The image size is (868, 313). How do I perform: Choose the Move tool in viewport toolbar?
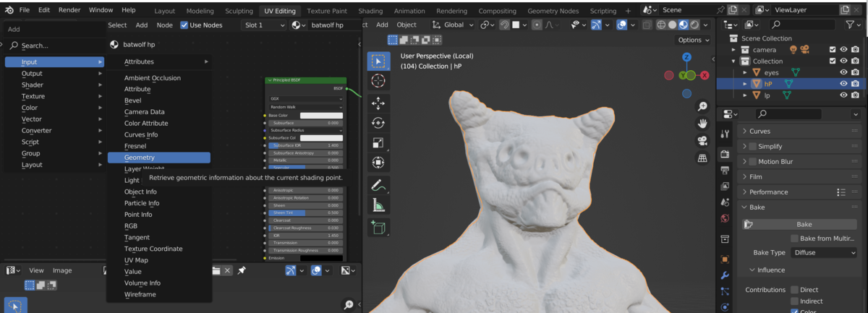[378, 103]
